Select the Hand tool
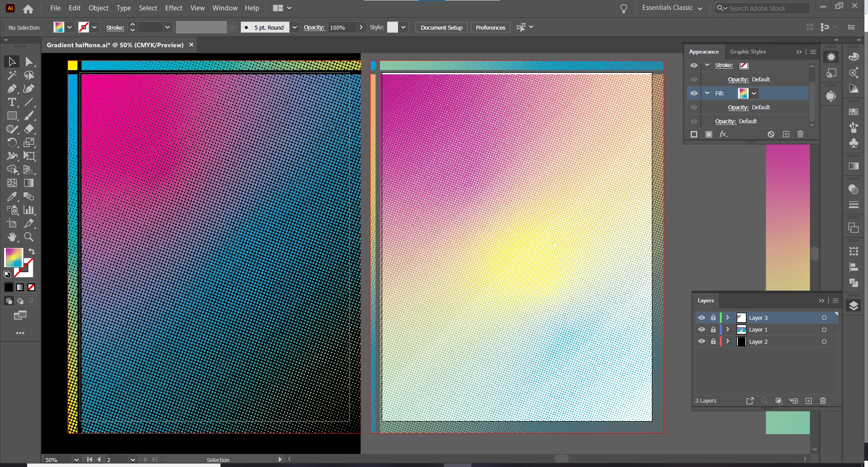 pyautogui.click(x=12, y=237)
